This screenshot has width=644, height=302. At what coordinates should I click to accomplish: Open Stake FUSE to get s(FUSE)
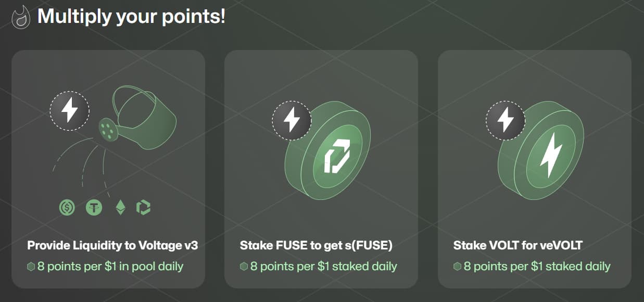(316, 245)
